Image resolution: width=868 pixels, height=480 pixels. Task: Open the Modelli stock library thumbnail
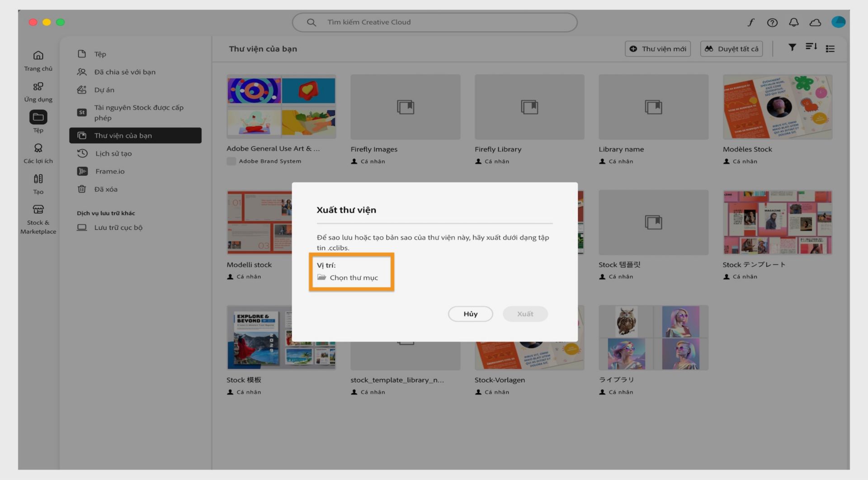(x=259, y=222)
